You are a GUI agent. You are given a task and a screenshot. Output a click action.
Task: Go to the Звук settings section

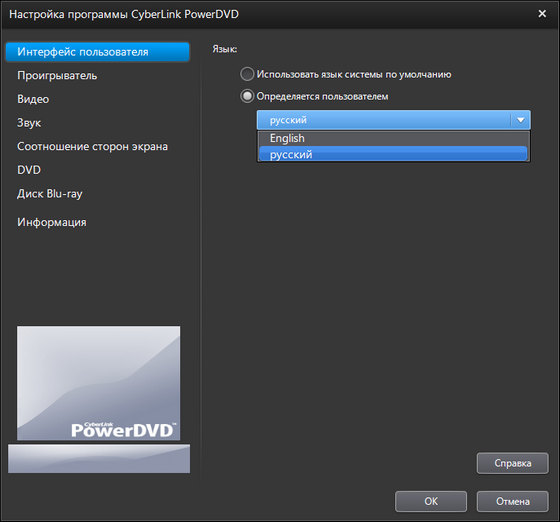coord(29,123)
